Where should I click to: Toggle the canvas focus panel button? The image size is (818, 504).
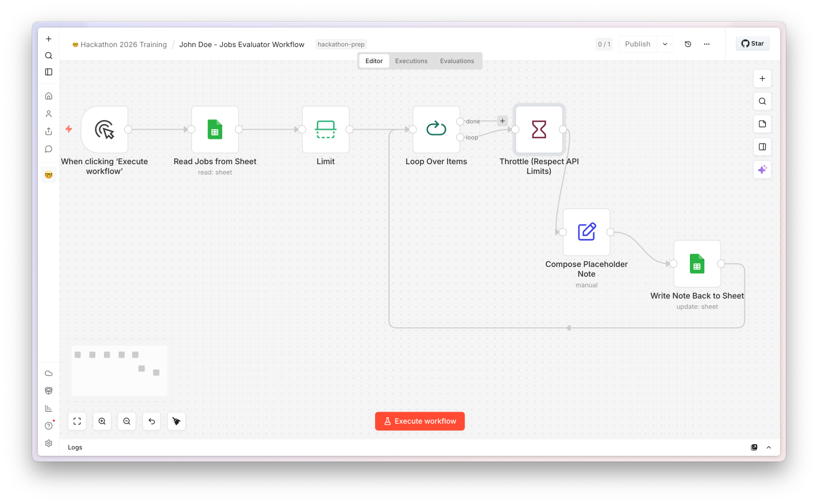tap(762, 147)
